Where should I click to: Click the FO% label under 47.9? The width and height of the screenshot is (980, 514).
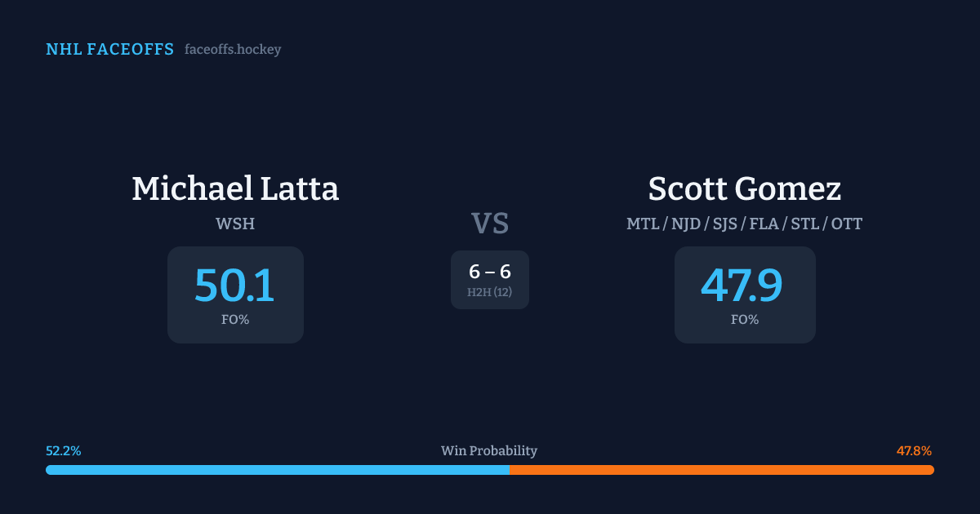point(745,320)
